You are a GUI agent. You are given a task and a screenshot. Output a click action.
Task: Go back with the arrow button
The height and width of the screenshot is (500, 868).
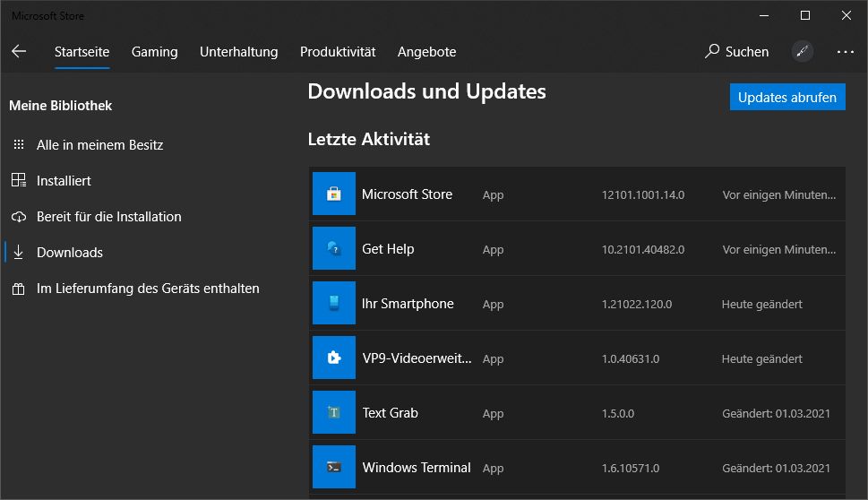coord(19,51)
